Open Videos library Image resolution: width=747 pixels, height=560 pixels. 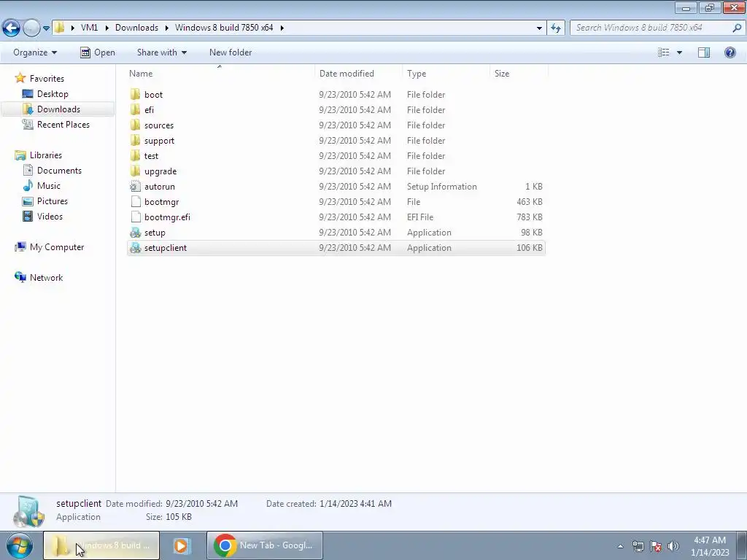tap(50, 216)
